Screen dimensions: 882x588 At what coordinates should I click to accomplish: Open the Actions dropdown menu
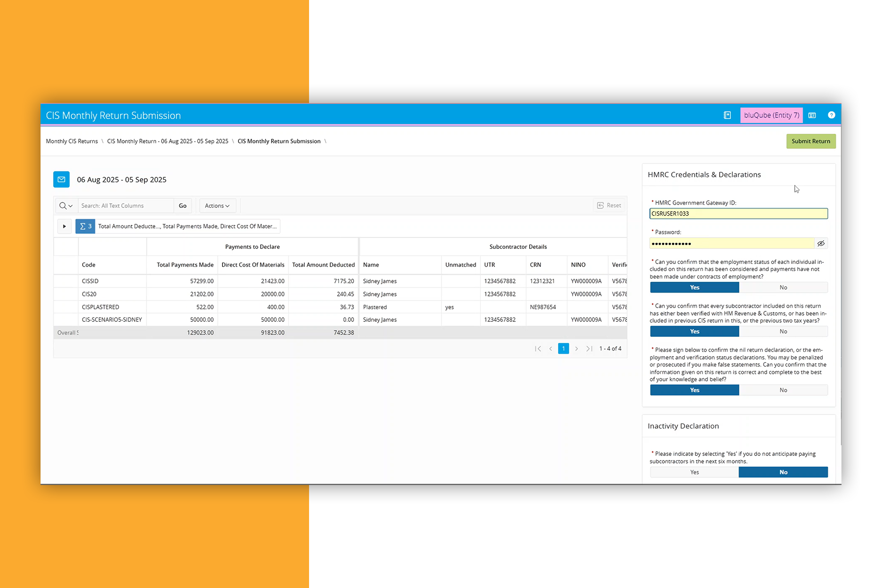217,206
